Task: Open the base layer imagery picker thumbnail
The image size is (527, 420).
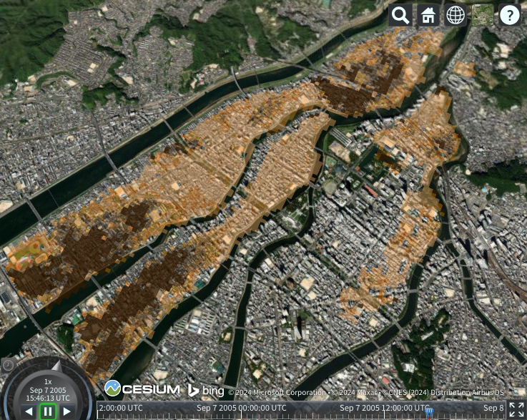Action: pos(483,15)
